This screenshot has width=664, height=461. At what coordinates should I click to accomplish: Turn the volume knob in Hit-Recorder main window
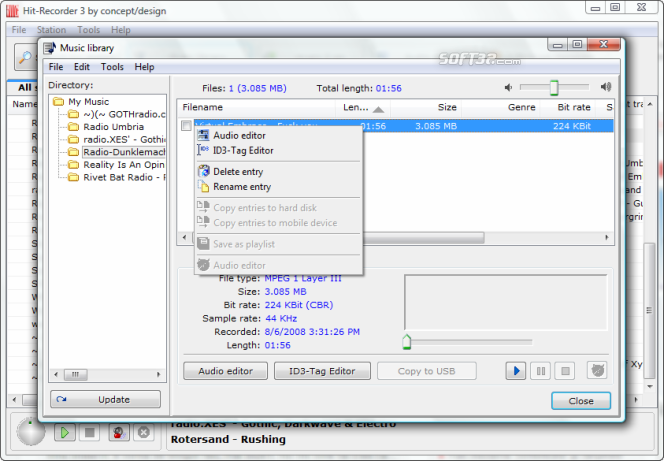(x=30, y=432)
